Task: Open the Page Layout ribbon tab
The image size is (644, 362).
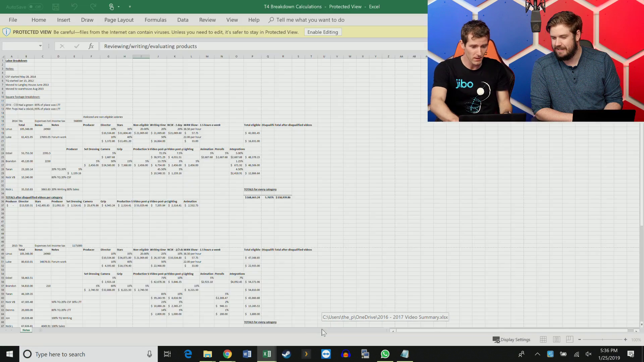Action: [119, 20]
